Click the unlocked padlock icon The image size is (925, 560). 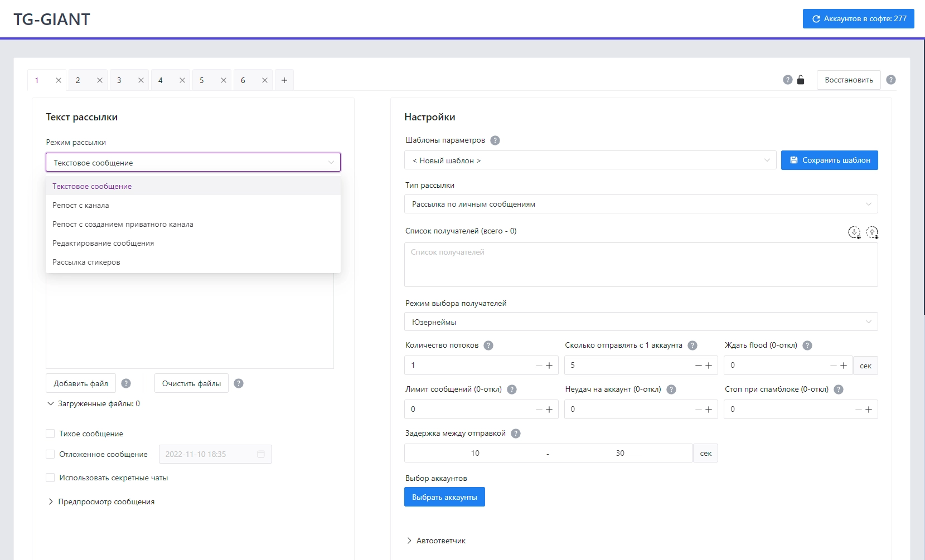(801, 80)
